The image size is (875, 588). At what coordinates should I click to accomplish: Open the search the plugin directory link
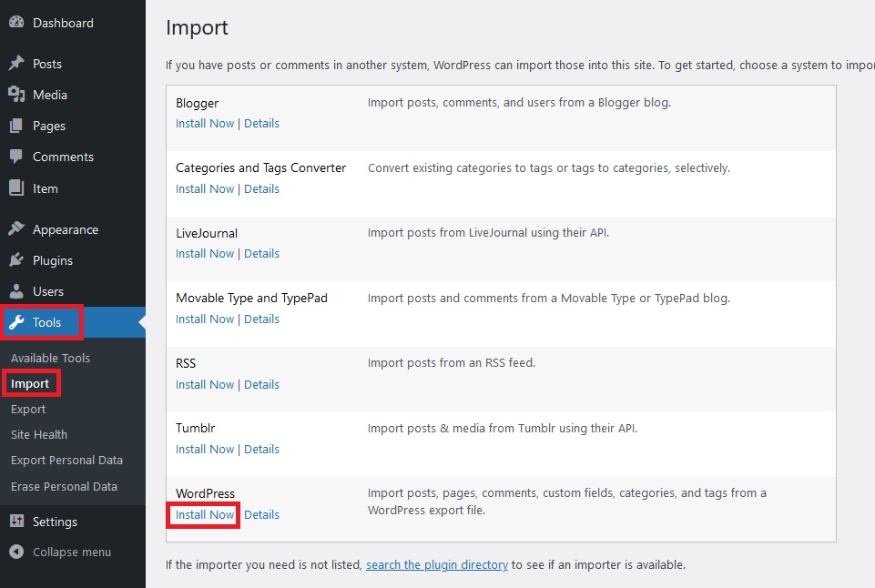coord(437,564)
